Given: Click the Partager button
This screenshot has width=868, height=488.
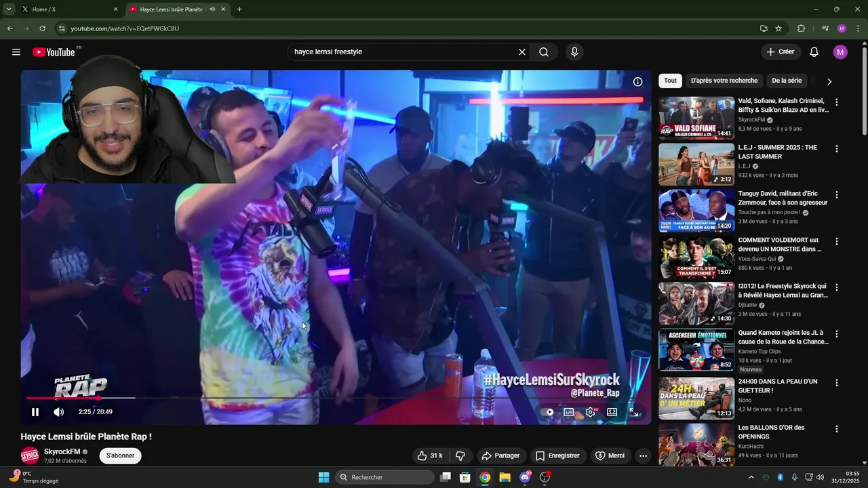Looking at the screenshot, I should pyautogui.click(x=500, y=455).
